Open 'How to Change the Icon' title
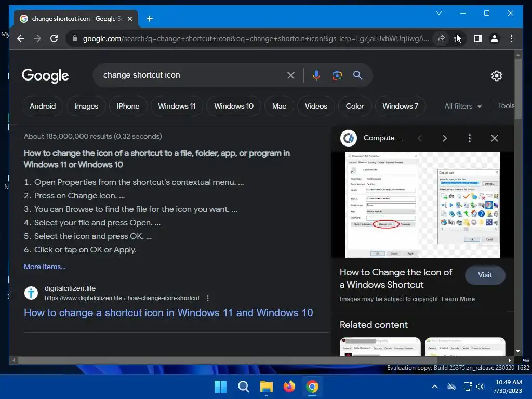The width and height of the screenshot is (532, 399). tap(396, 278)
